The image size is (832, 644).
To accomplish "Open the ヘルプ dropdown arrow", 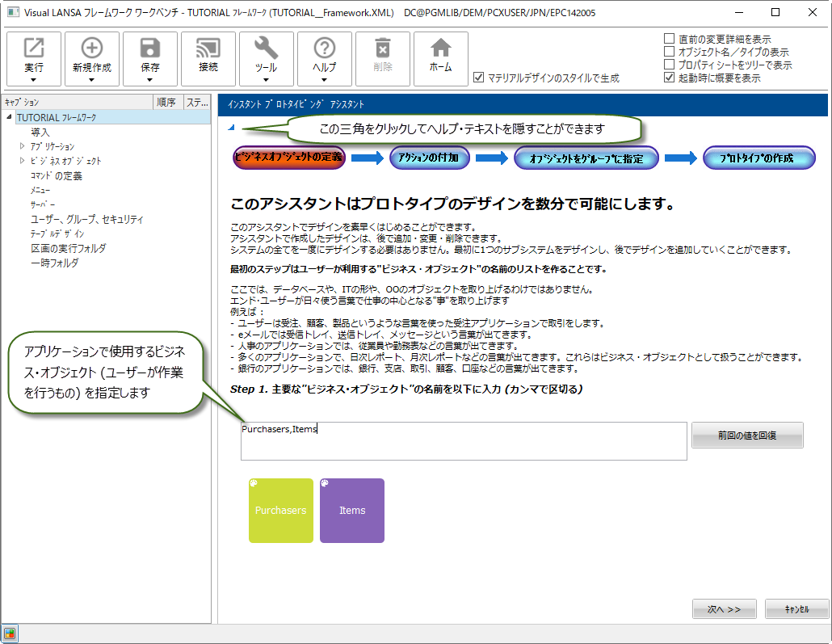I will (x=324, y=80).
